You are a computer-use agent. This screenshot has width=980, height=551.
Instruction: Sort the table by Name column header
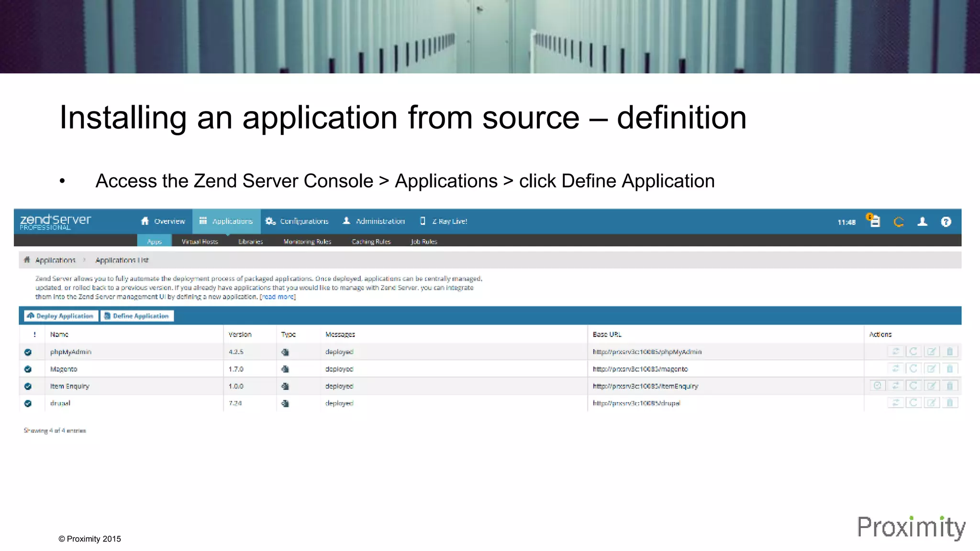point(59,334)
